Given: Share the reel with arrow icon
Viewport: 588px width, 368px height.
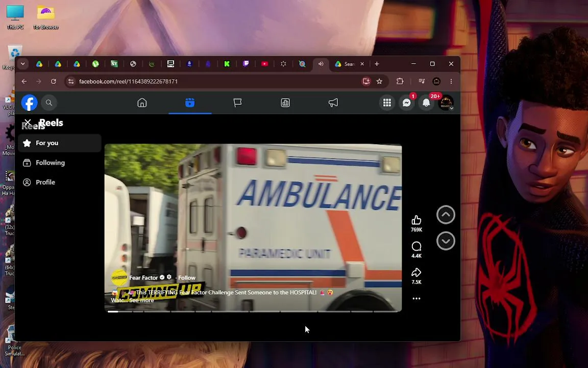Looking at the screenshot, I should pos(416,272).
